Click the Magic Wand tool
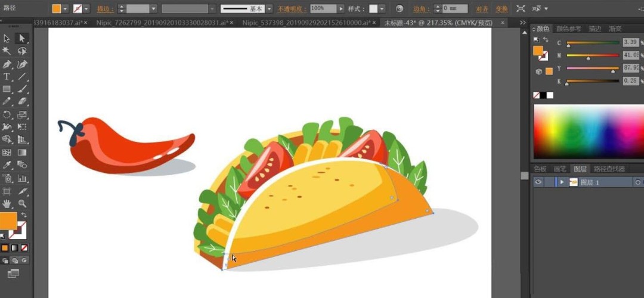644x298 pixels. (7, 52)
